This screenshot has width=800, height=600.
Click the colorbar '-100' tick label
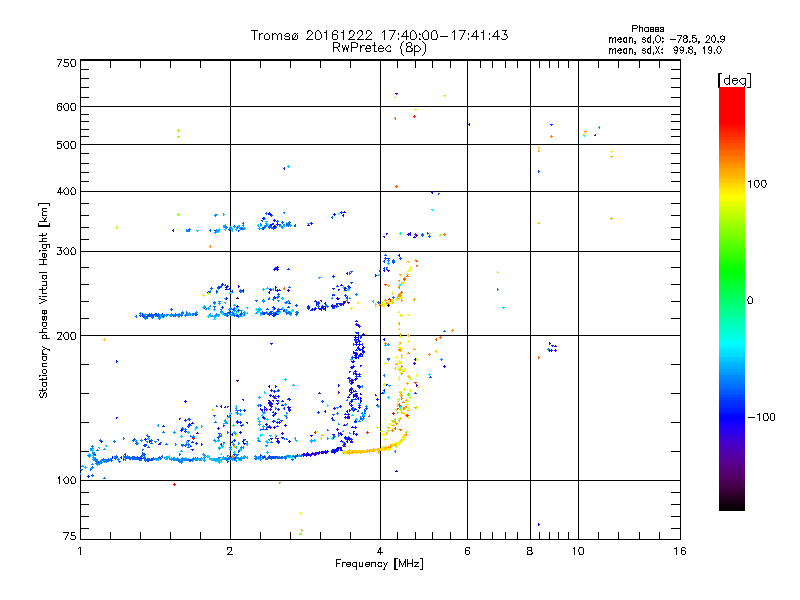coord(761,417)
